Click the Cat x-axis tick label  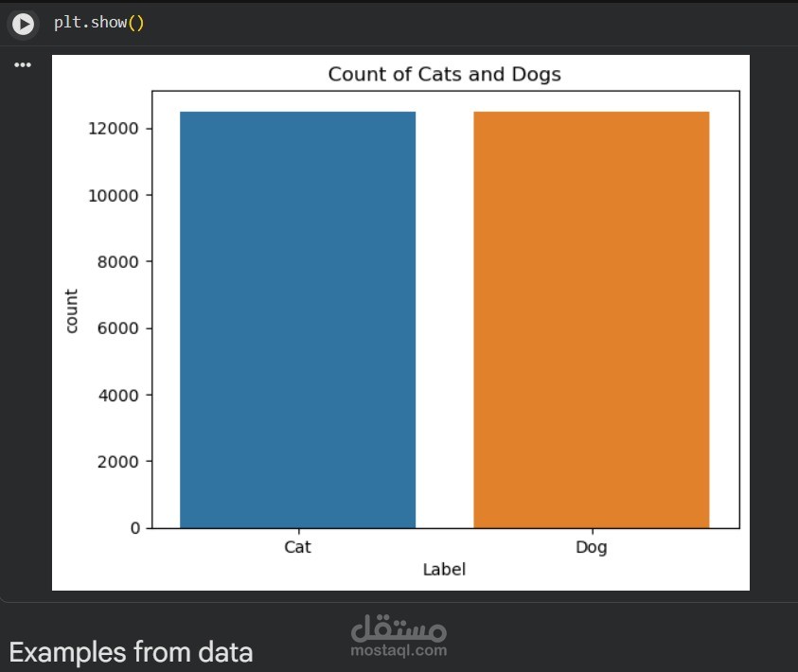click(x=297, y=547)
